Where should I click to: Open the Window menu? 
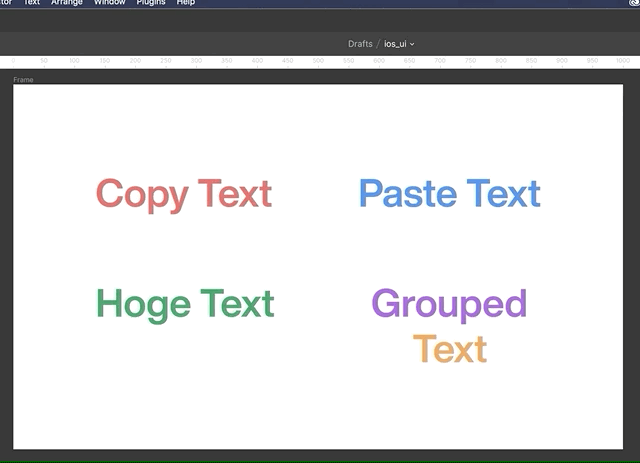pyautogui.click(x=109, y=2)
